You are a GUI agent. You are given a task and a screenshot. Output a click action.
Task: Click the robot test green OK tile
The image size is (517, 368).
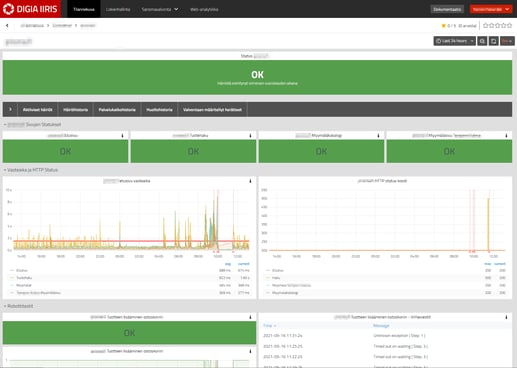(129, 333)
